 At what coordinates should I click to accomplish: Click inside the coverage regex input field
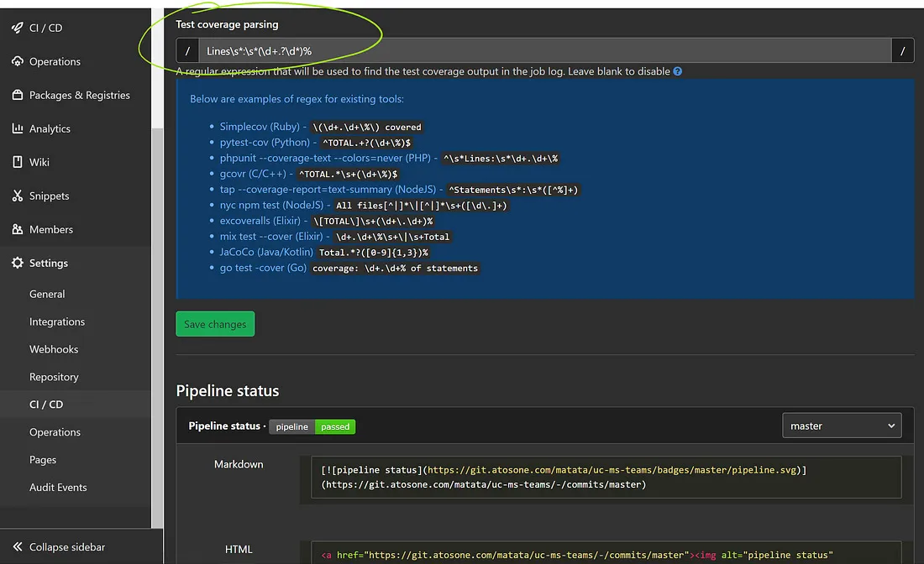[504, 50]
